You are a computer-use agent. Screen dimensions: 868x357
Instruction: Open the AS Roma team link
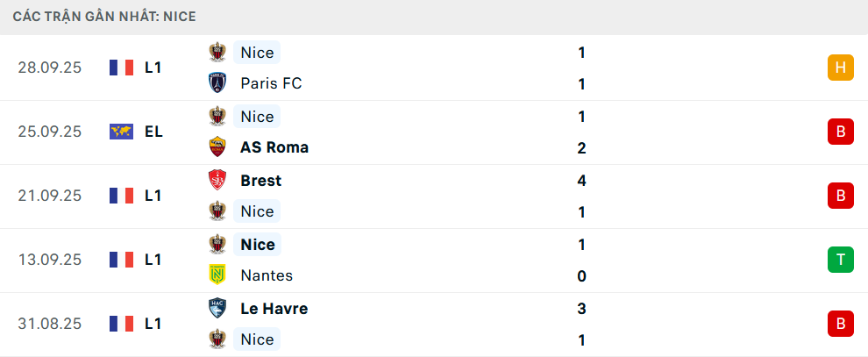[x=274, y=147]
